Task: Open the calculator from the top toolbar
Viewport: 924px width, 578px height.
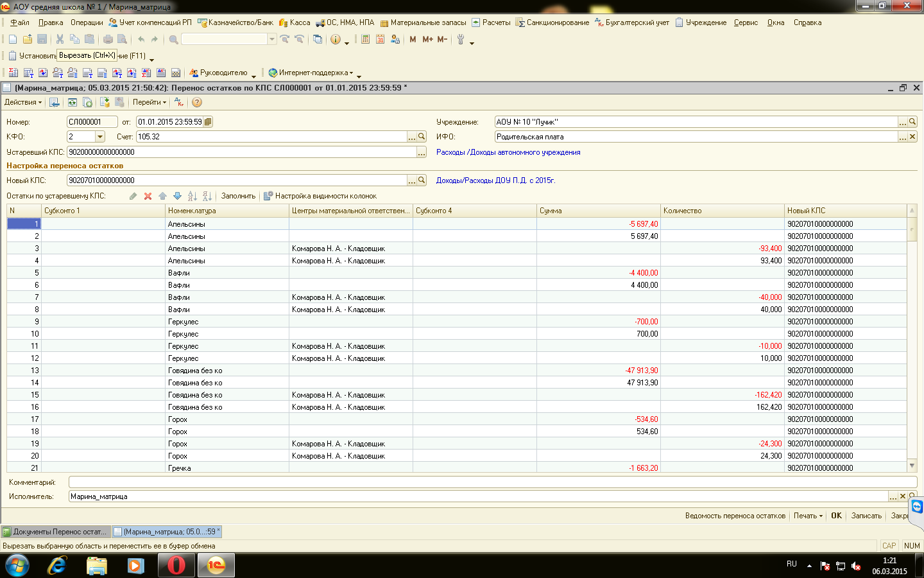Action: (365, 39)
